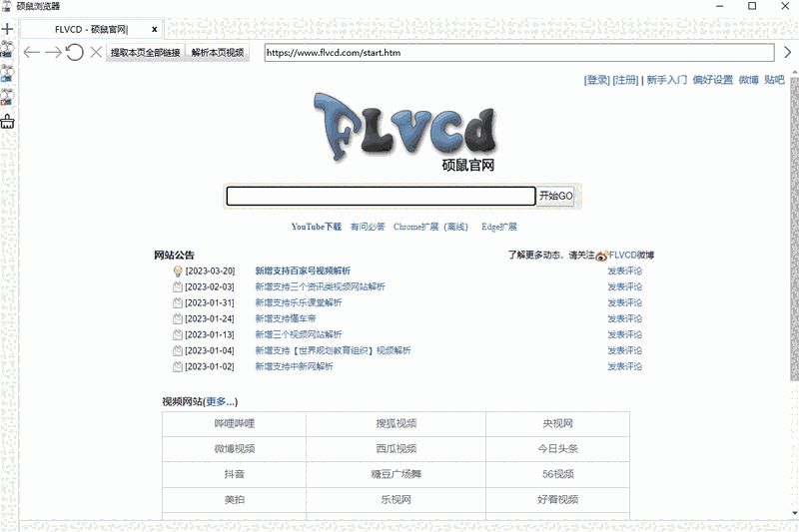Open 新增支持乐乐课堂解析 announcement

(x=299, y=302)
